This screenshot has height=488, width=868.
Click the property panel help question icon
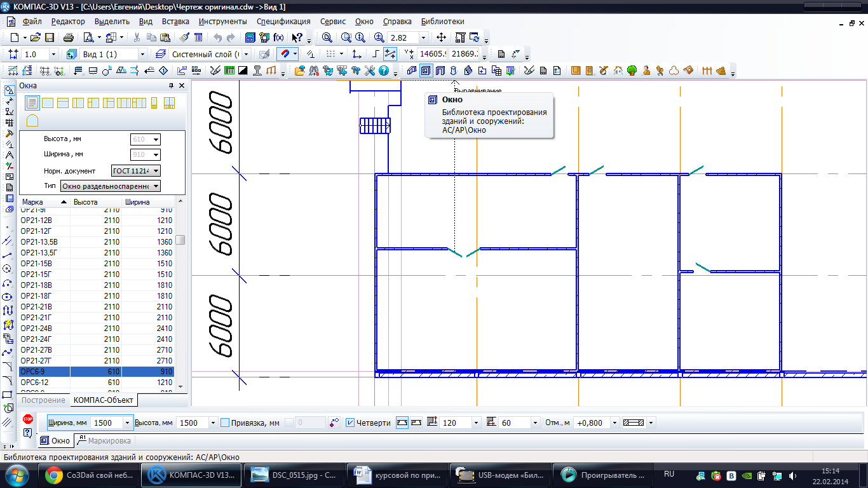pos(27,433)
